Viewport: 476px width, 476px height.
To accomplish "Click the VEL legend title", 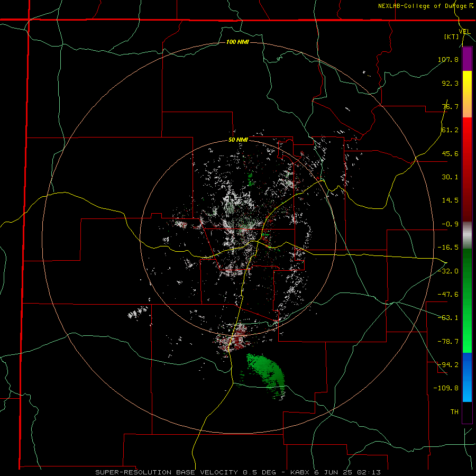I will click(x=464, y=32).
